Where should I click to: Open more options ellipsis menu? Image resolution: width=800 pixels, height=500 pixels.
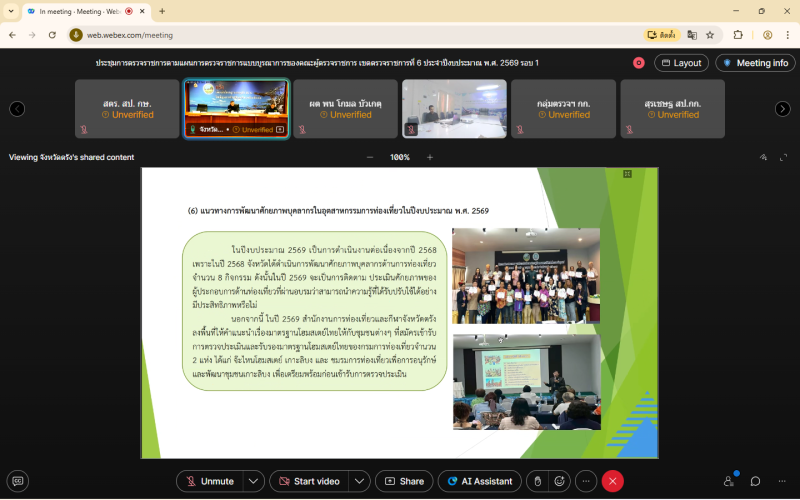point(586,481)
